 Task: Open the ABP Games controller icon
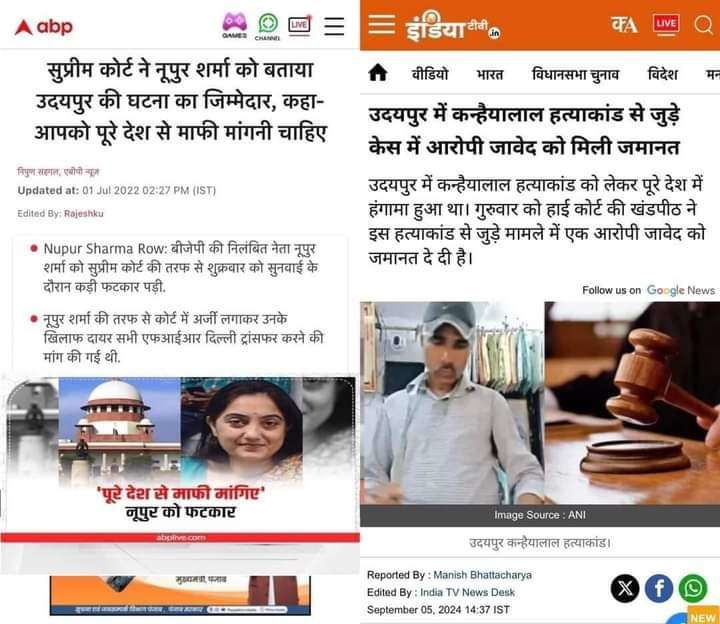235,25
